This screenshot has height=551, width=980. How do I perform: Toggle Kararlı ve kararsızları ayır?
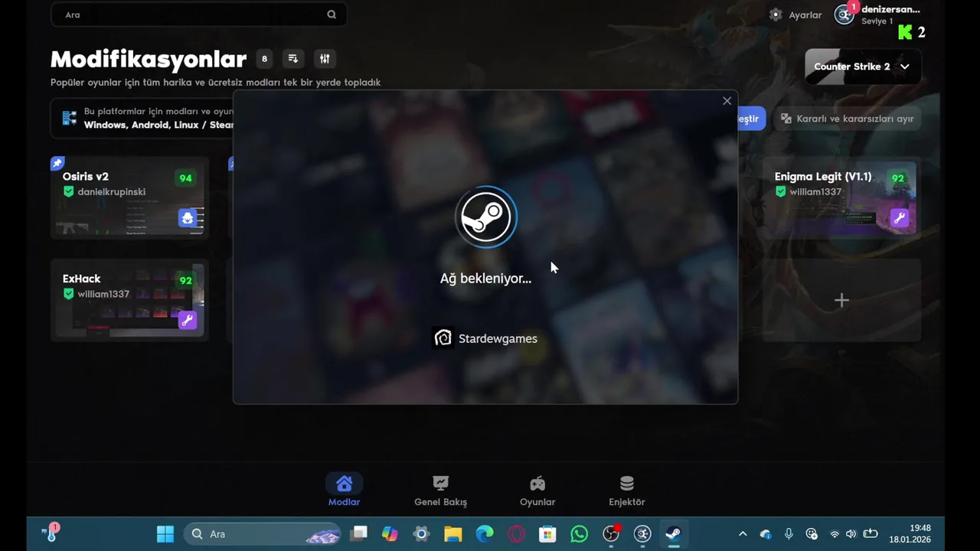(x=847, y=119)
